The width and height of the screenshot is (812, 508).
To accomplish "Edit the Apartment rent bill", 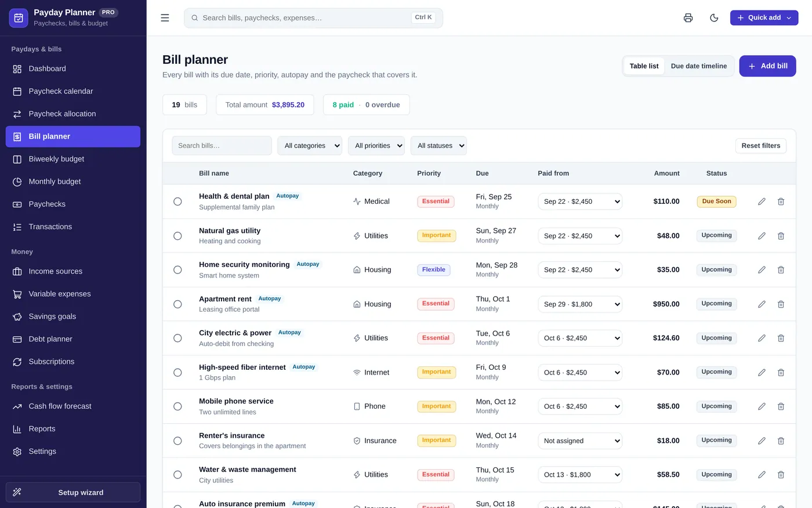I will [762, 304].
